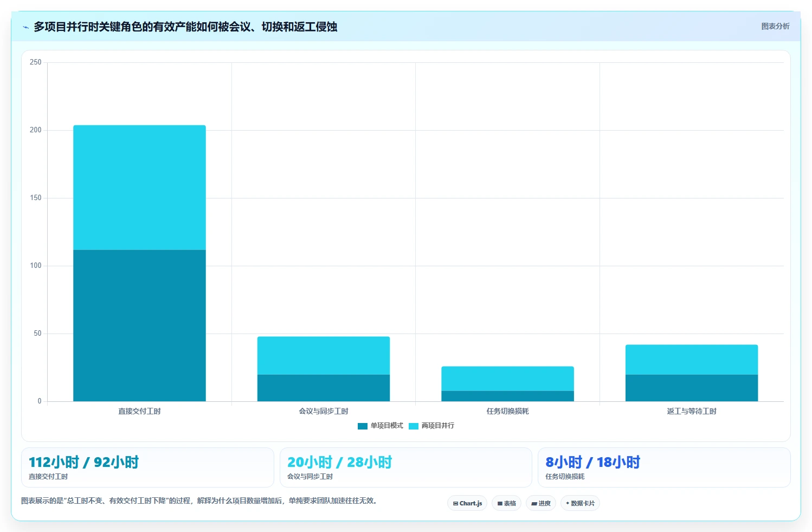Toggle the 两项目并行 legend swatch
This screenshot has width=812, height=532.
point(414,426)
